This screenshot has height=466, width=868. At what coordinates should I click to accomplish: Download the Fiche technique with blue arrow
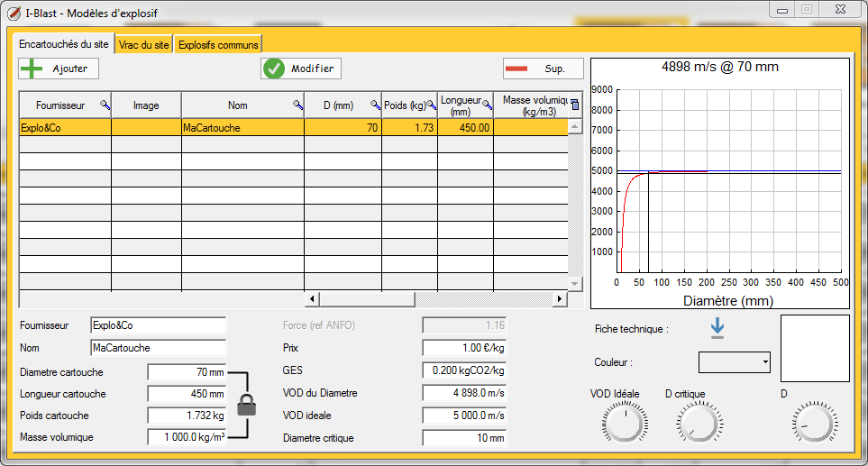coord(717,328)
